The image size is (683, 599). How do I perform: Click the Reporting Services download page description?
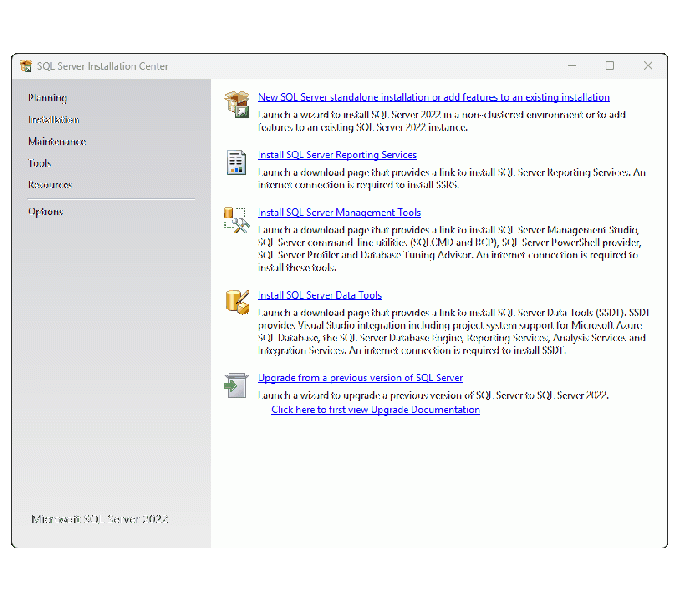(x=452, y=179)
